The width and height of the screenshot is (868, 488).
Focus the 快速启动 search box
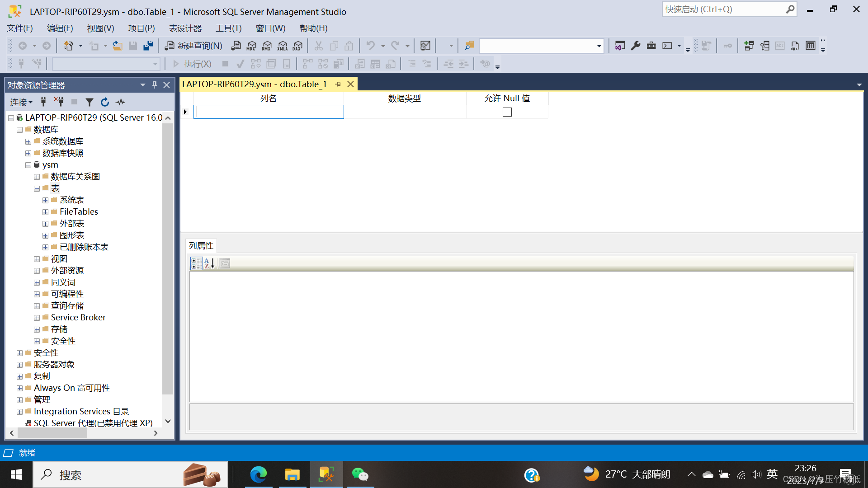point(725,9)
